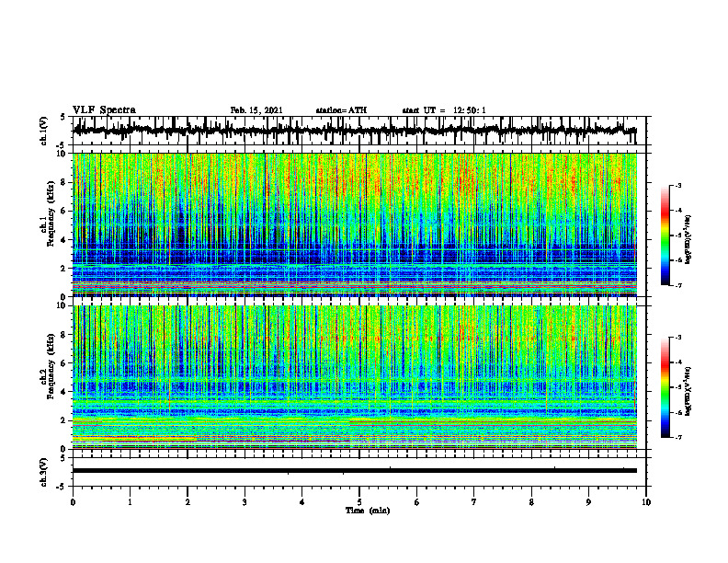Select the "start UT = 12:50: 1" text
728x563 pixels.
(x=444, y=110)
